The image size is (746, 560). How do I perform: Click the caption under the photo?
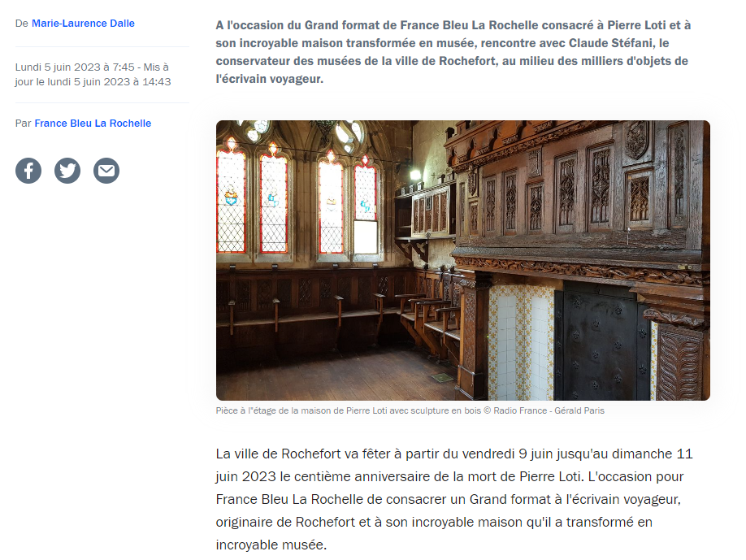point(410,410)
